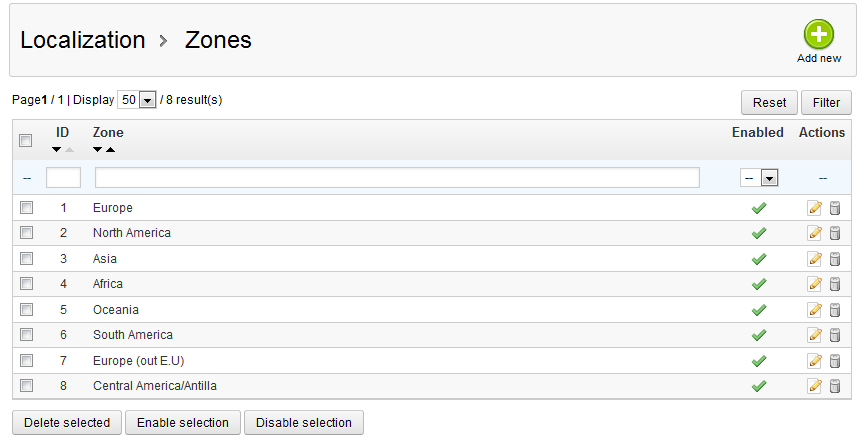Image resolution: width=858 pixels, height=446 pixels.
Task: Click the green Add new icon
Action: (819, 35)
